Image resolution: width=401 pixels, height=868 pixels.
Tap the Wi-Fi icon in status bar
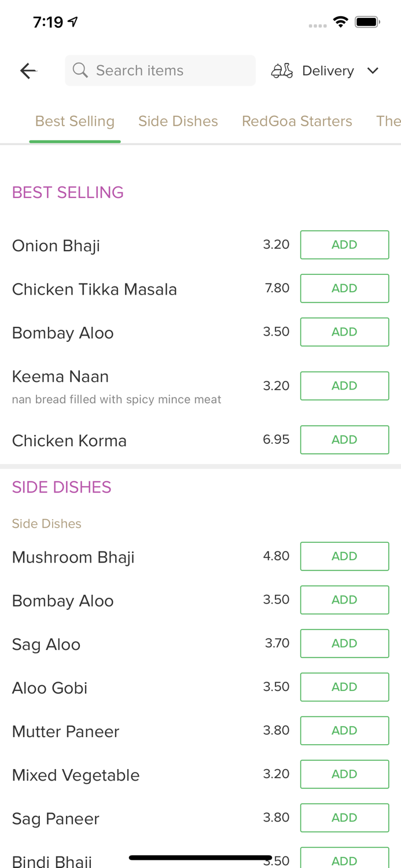(x=341, y=21)
